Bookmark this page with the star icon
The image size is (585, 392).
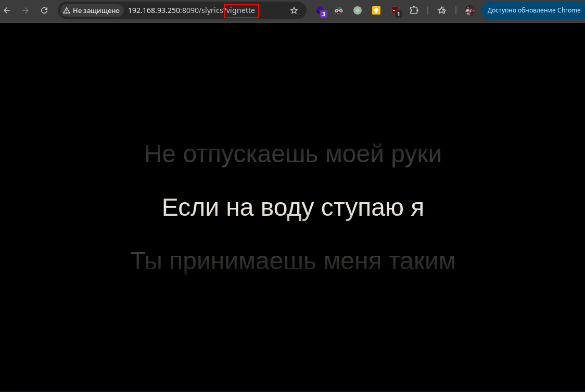294,10
